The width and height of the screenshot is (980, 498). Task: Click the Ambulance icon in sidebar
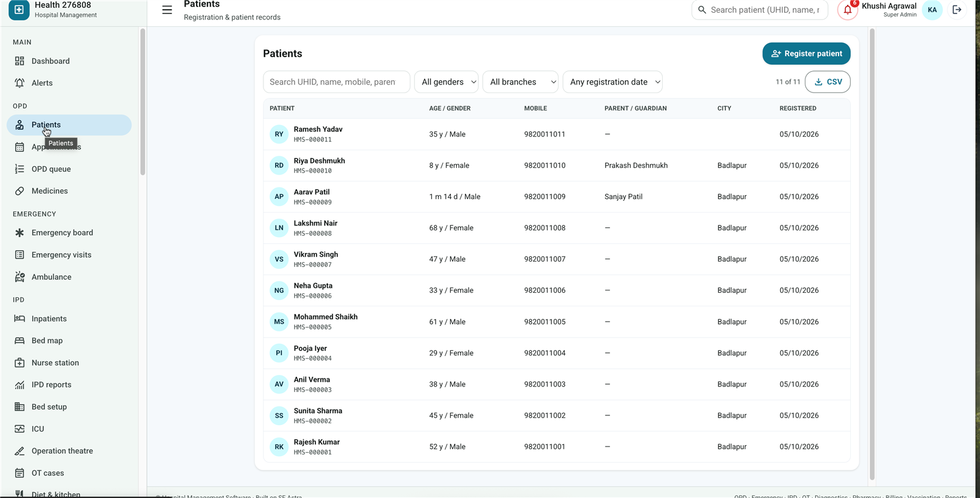point(20,277)
